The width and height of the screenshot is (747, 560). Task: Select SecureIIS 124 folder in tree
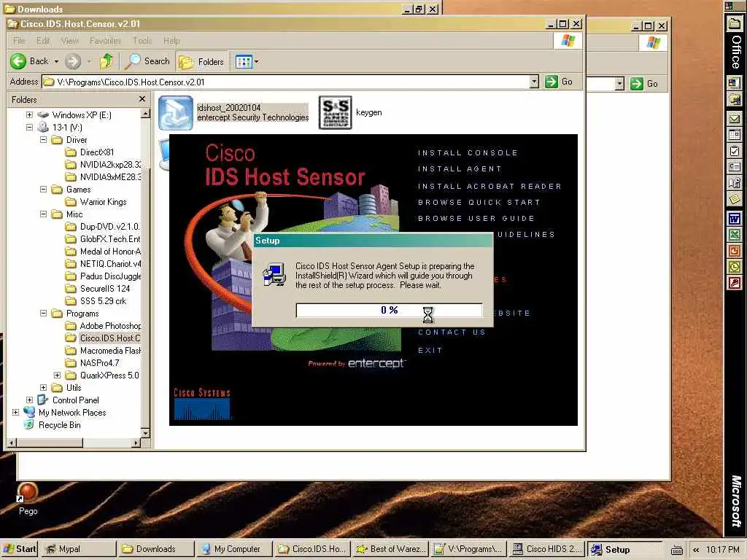pyautogui.click(x=104, y=288)
